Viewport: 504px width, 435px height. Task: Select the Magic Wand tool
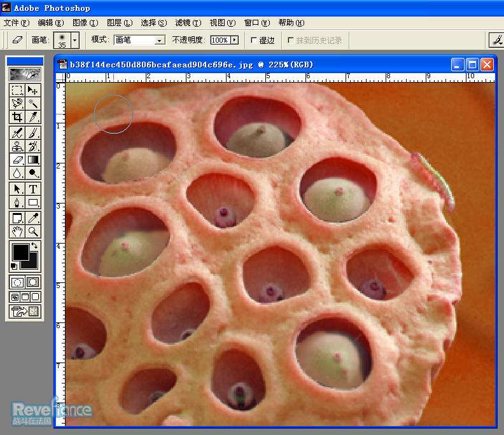click(33, 104)
